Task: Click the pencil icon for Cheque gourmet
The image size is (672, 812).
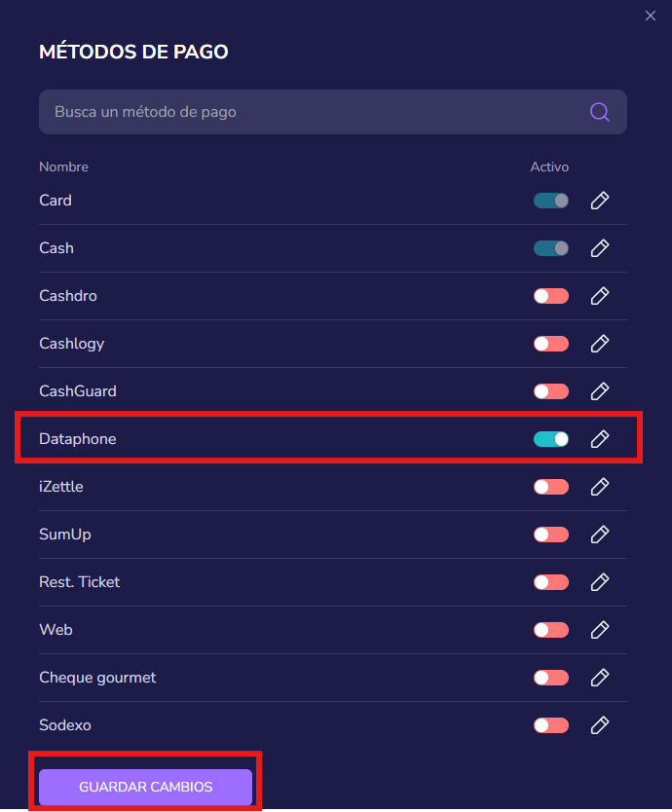Action: coord(600,678)
